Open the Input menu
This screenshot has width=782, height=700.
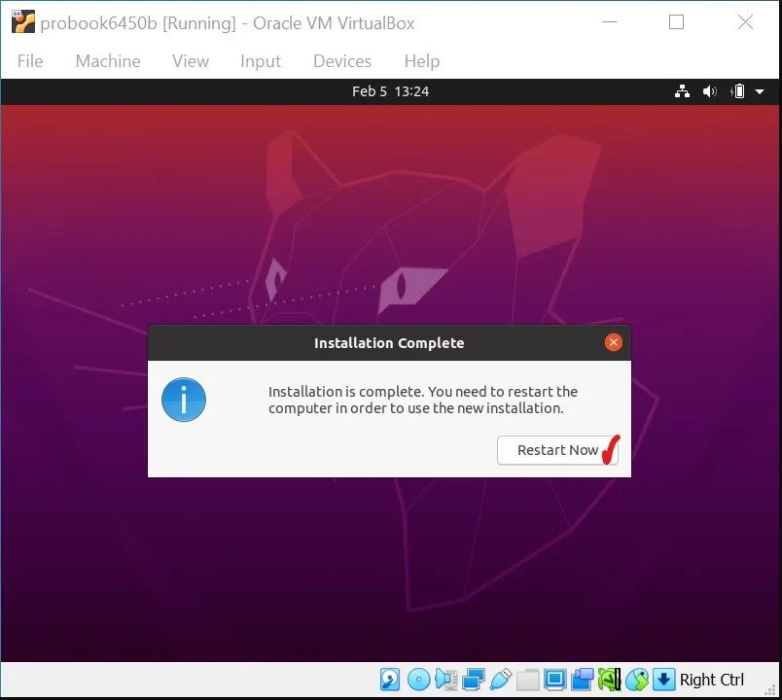(x=260, y=60)
